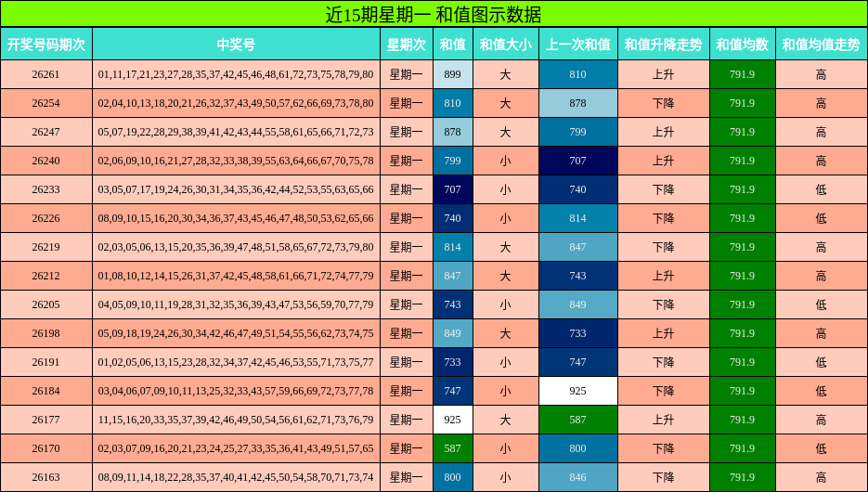Click 星期一 weekday cell in row 26247

407,132
